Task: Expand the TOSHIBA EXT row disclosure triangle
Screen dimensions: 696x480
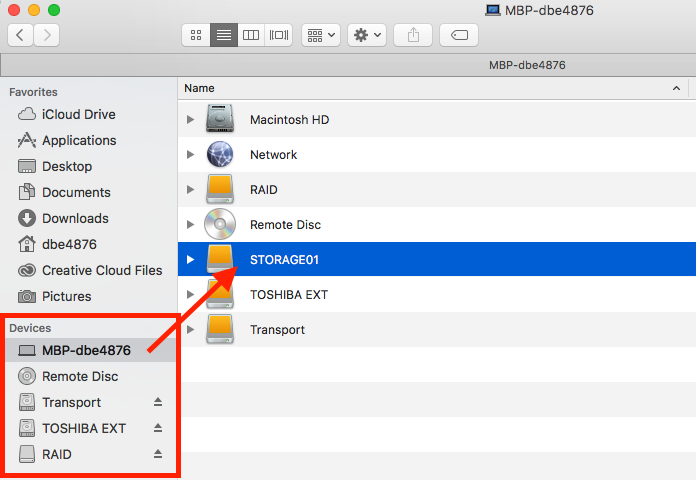Action: [x=190, y=294]
